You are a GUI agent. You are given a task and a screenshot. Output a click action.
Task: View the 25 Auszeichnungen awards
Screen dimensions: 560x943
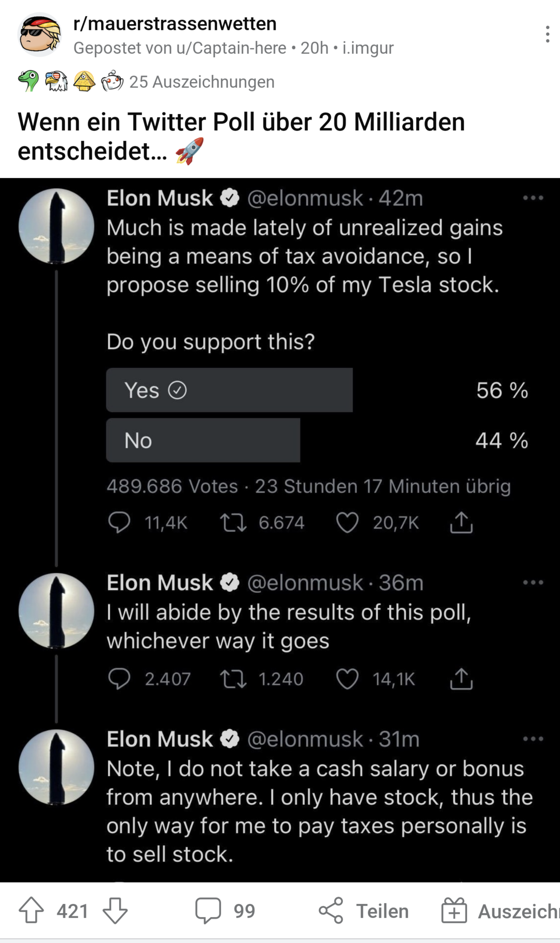[x=202, y=82]
